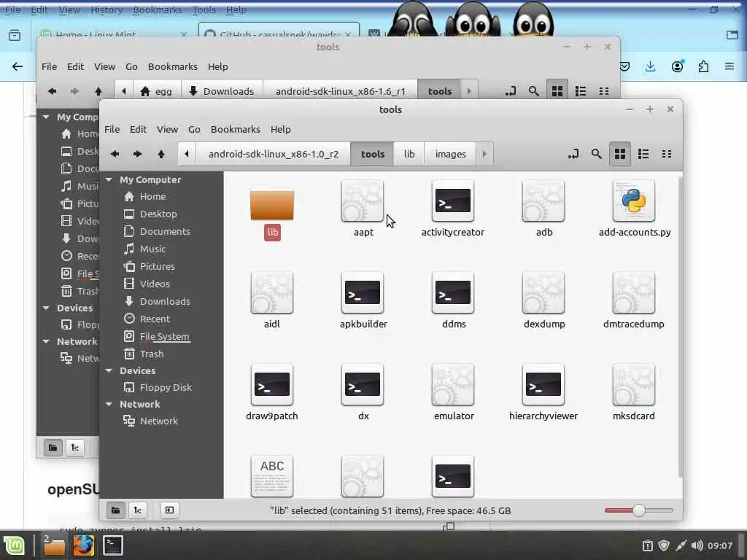Open Terminal from the taskbar

point(113,545)
